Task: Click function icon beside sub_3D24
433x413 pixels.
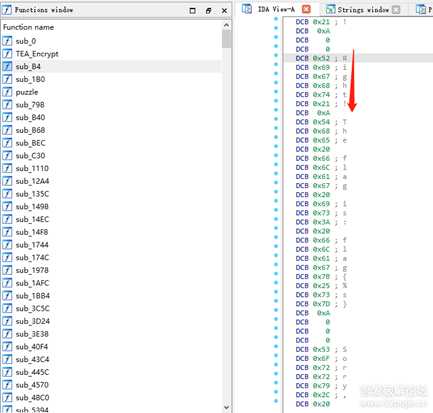Action: [x=7, y=321]
